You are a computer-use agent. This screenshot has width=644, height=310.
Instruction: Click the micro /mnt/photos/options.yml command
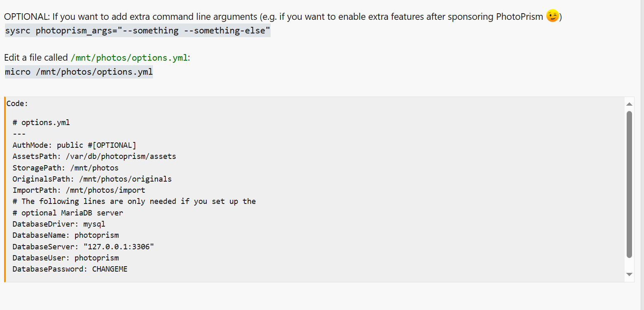tap(79, 72)
